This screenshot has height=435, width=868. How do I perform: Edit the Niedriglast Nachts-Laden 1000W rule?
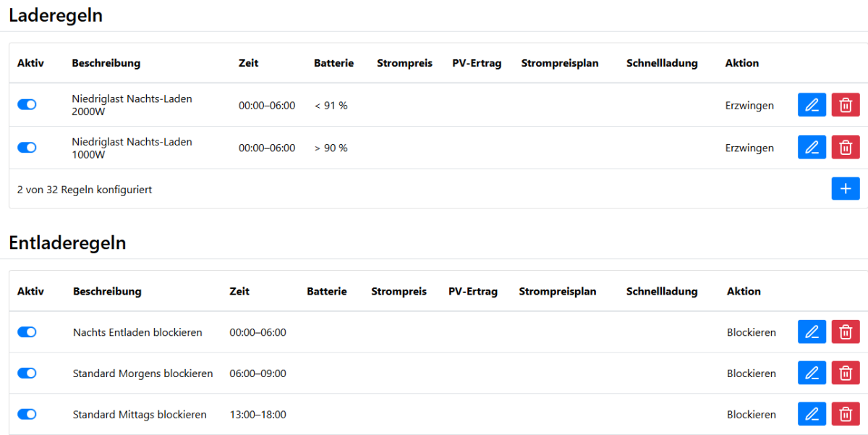tap(812, 148)
